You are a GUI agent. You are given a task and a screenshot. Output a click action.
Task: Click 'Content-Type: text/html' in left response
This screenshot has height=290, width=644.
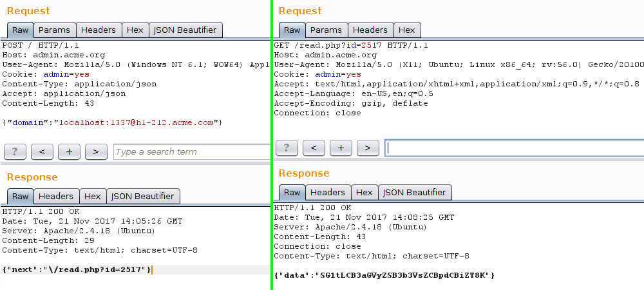[x=100, y=250]
